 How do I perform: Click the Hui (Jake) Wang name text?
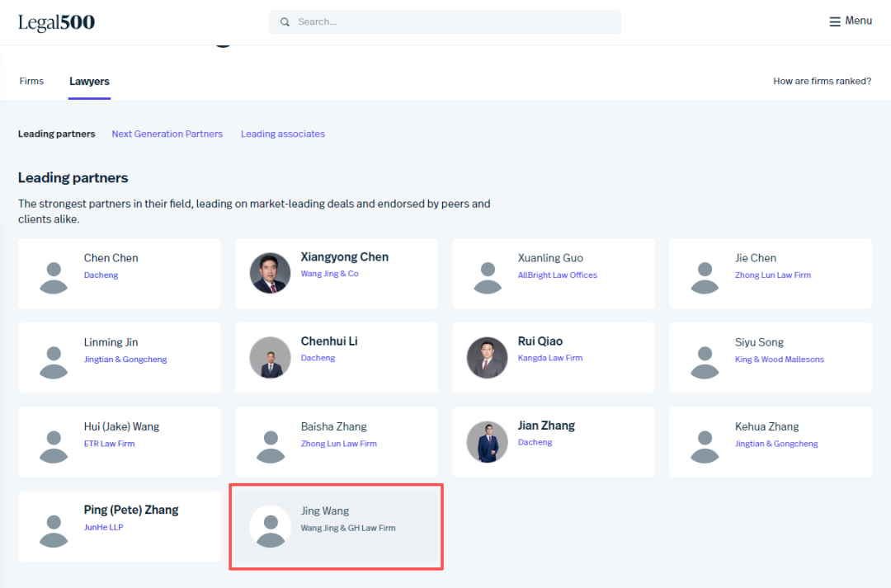click(121, 426)
